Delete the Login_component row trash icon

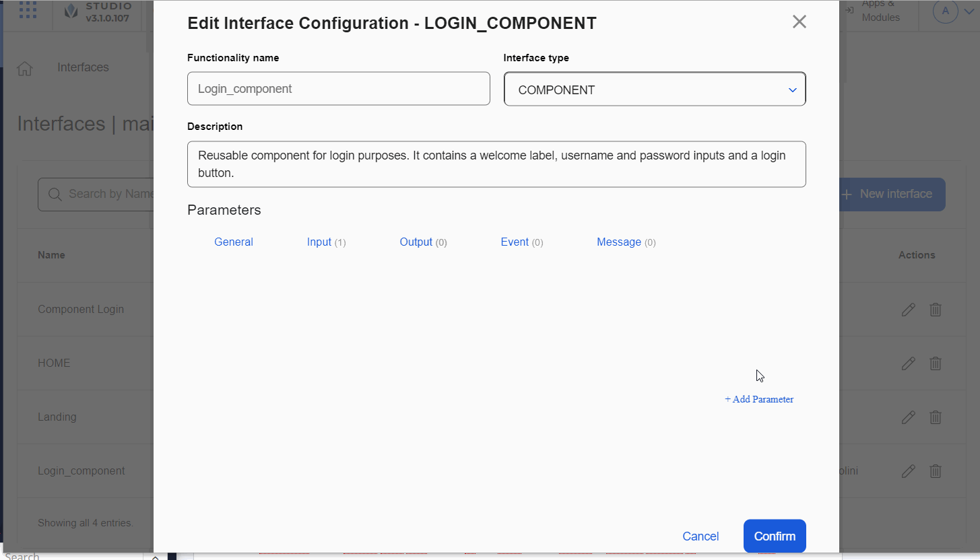[x=936, y=471]
